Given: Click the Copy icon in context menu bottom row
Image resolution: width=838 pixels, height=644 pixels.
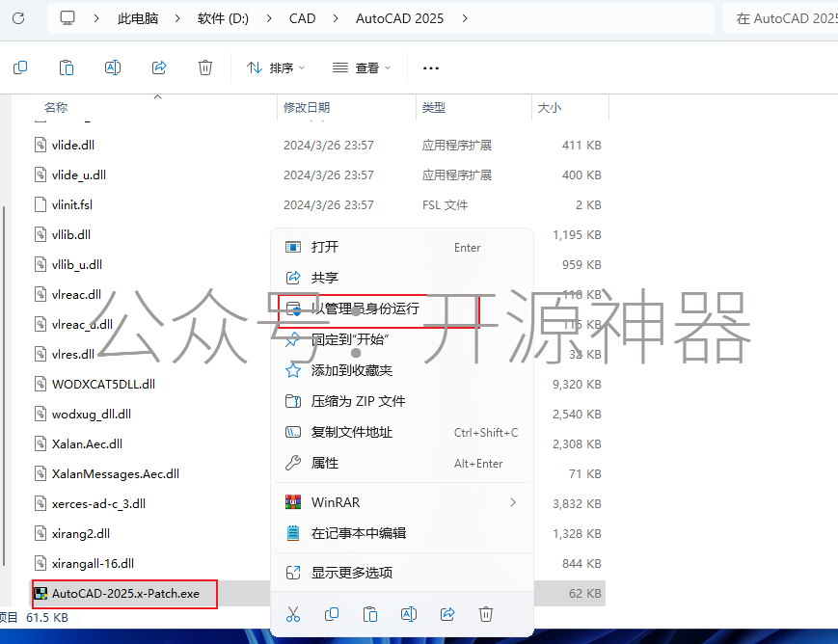Looking at the screenshot, I should pos(332,614).
